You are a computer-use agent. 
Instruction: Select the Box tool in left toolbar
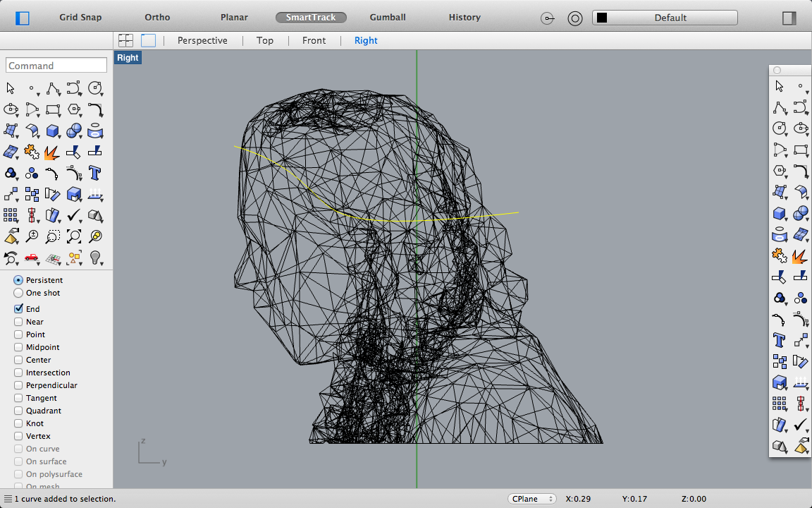tap(53, 131)
